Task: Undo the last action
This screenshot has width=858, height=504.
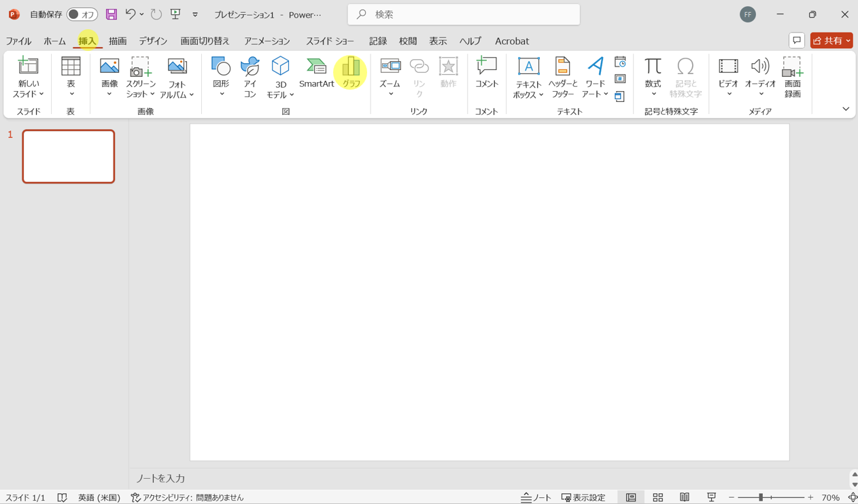Action: pyautogui.click(x=131, y=14)
